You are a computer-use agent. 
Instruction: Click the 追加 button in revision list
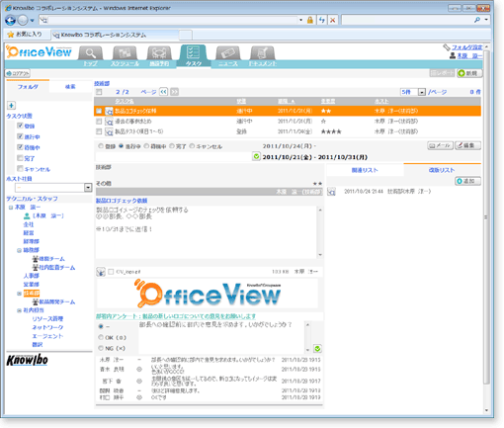467,181
